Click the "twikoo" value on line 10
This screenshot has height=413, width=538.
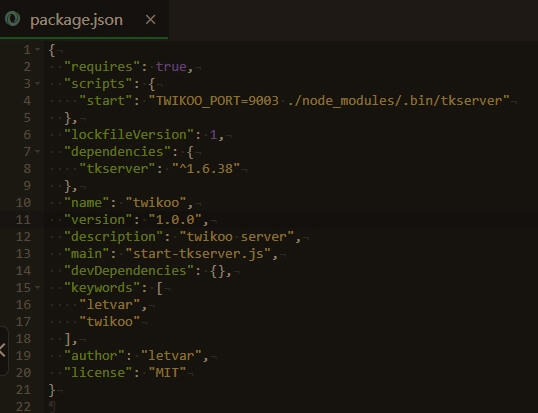click(x=156, y=202)
